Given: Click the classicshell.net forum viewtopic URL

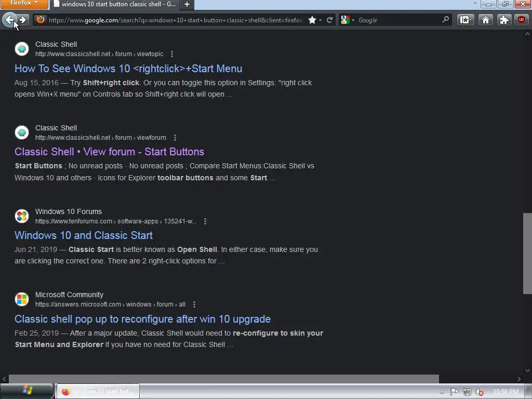Looking at the screenshot, I should [x=99, y=54].
